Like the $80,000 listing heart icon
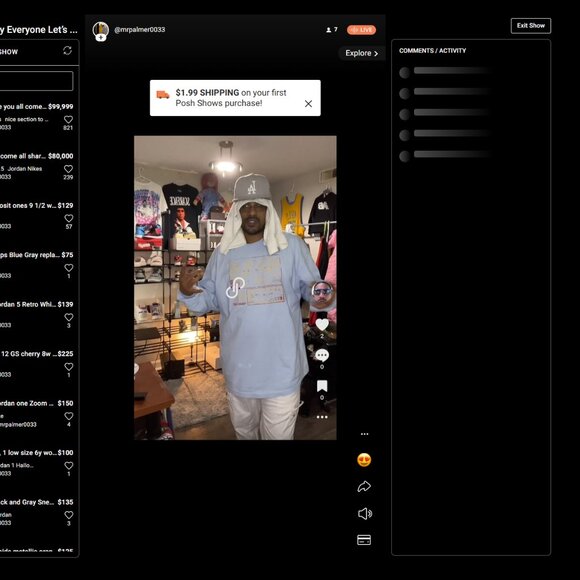580x580 pixels. pos(68,169)
